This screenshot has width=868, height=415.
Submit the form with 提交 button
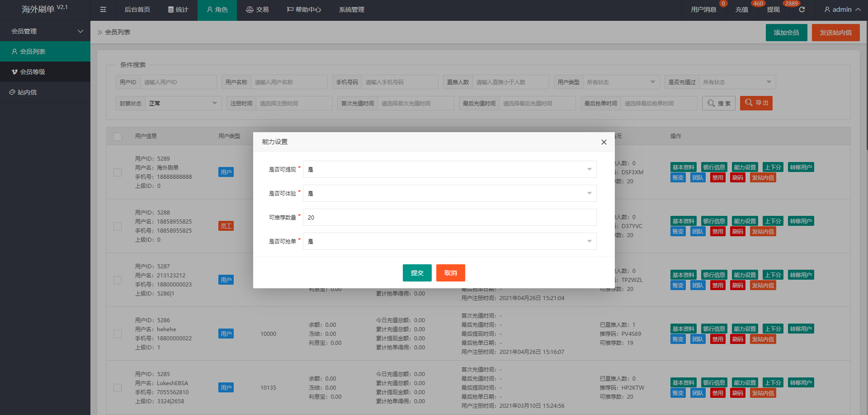pyautogui.click(x=417, y=273)
